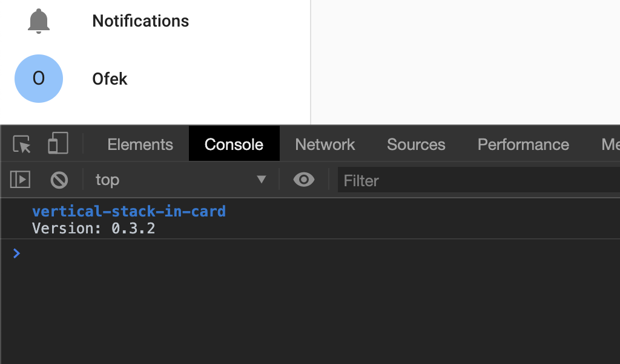Select the Notifications menu item

coord(140,20)
